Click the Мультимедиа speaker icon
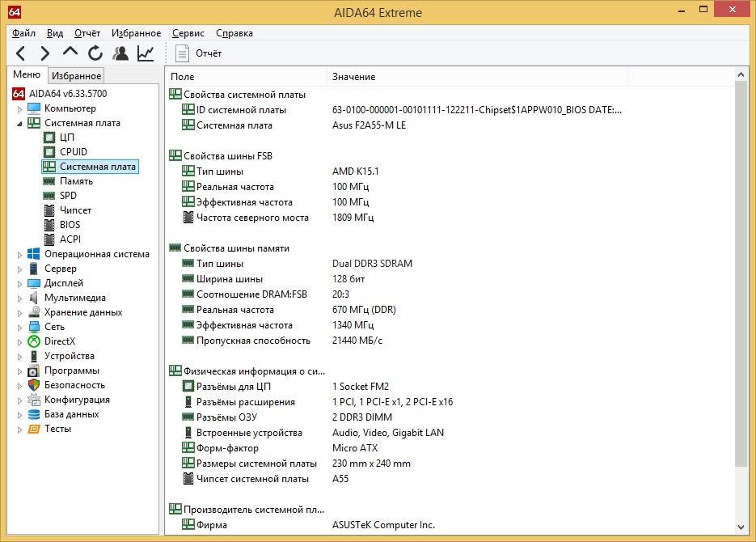Image resolution: width=756 pixels, height=542 pixels. coord(34,298)
